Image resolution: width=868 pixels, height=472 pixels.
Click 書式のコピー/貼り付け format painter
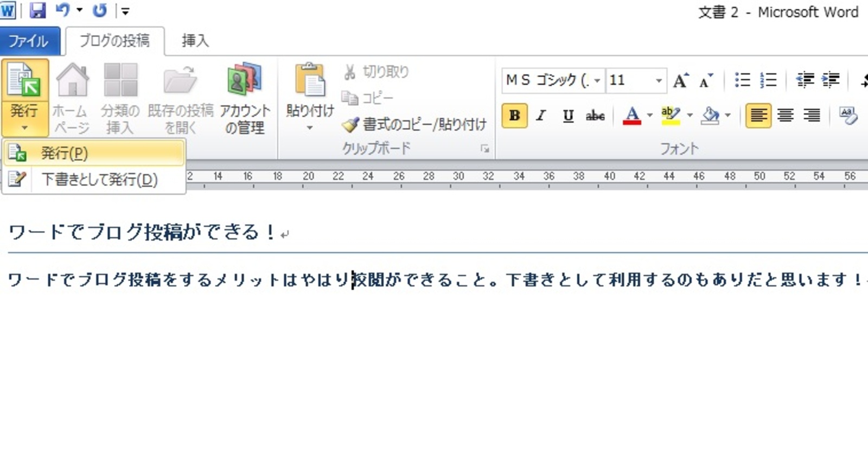click(x=414, y=124)
